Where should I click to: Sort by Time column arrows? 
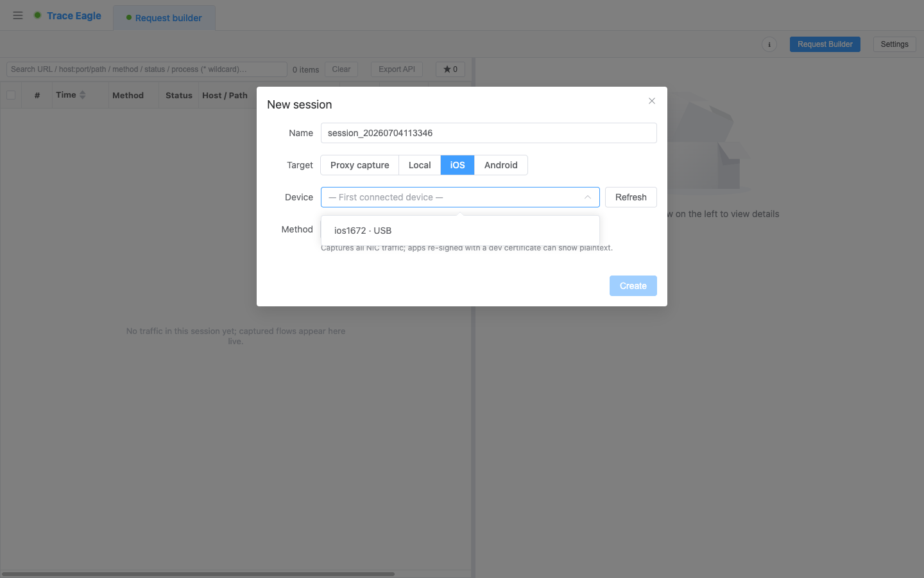pos(83,95)
